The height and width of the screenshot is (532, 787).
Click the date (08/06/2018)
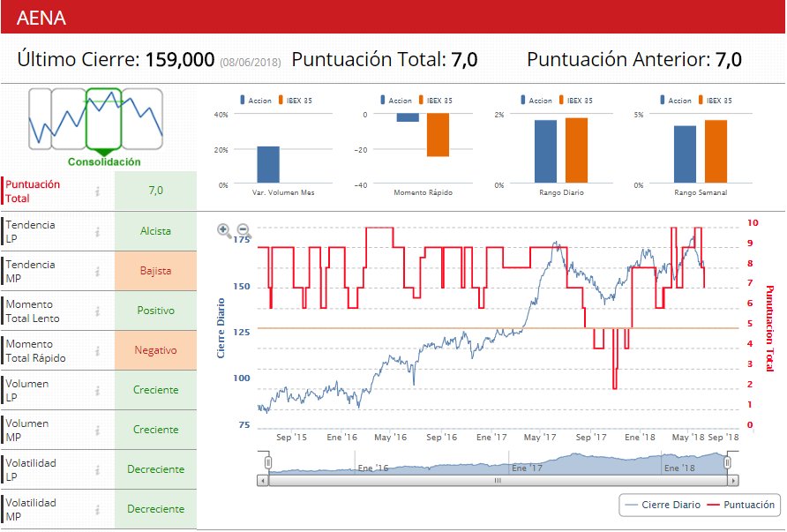tap(251, 63)
